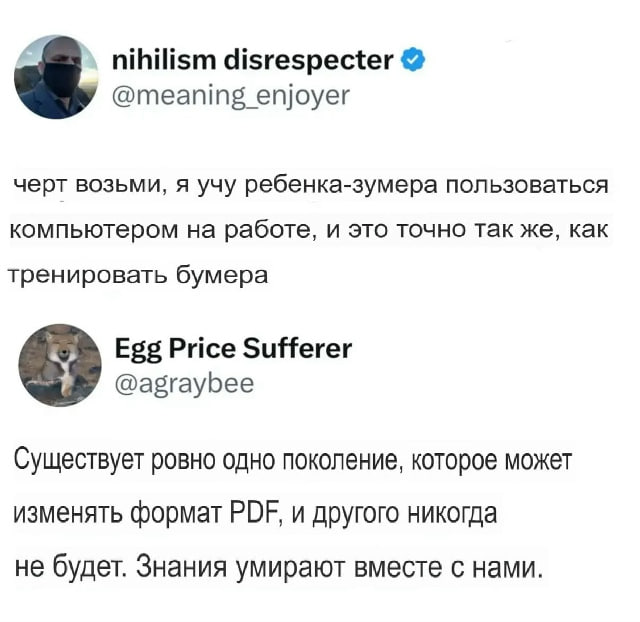Click the words "изменять формат" in the reply
This screenshot has height=622, width=640.
118,513
